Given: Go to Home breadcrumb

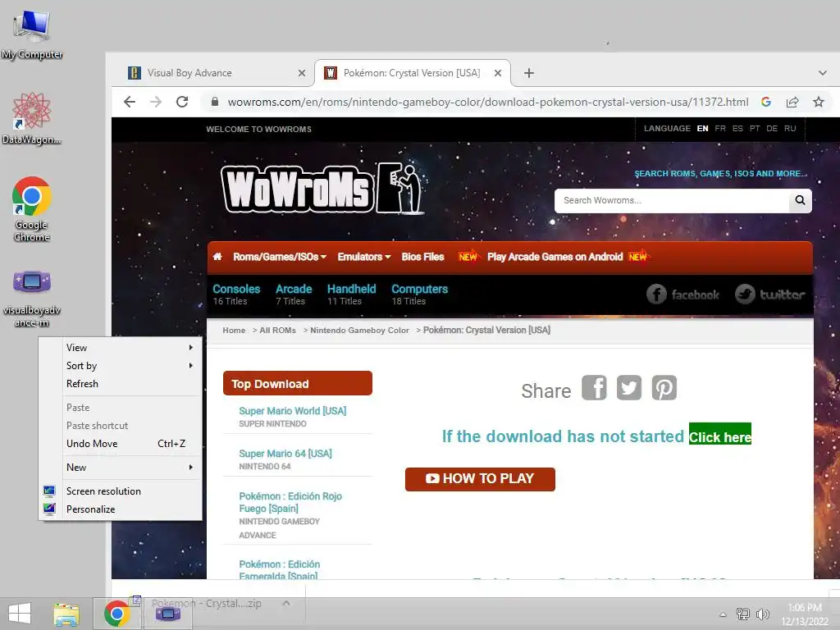Looking at the screenshot, I should pyautogui.click(x=234, y=330).
